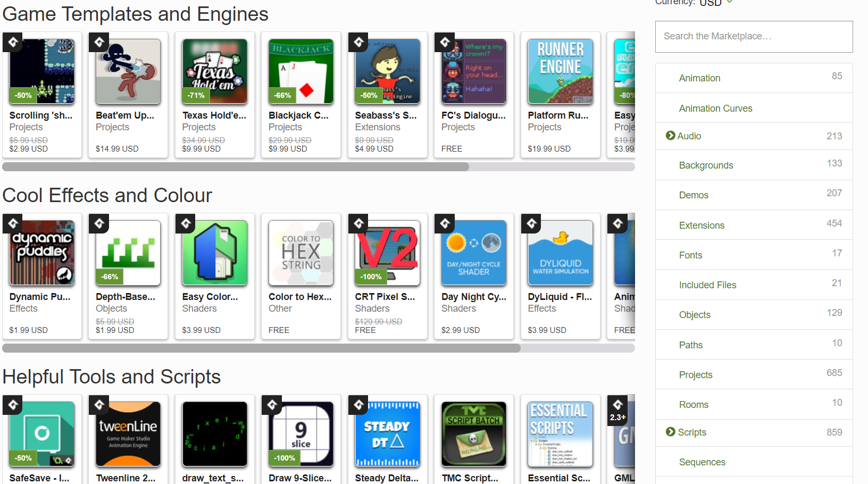The image size is (868, 484).
Task: Open the Easy Color shader icon
Action: coord(215,253)
